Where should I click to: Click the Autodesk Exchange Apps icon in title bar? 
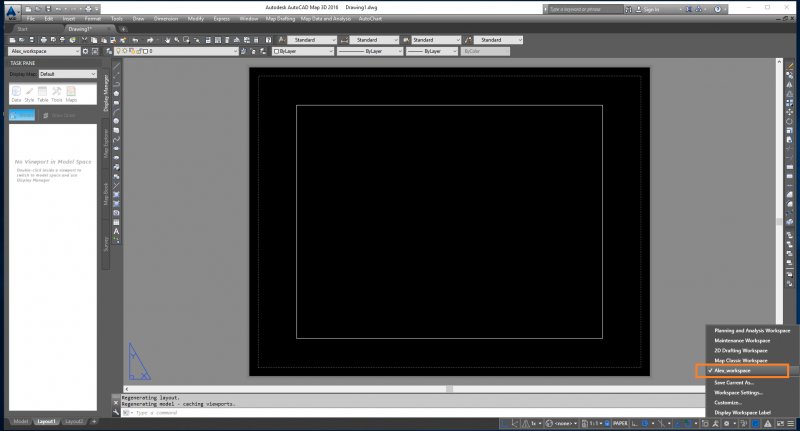tap(689, 9)
